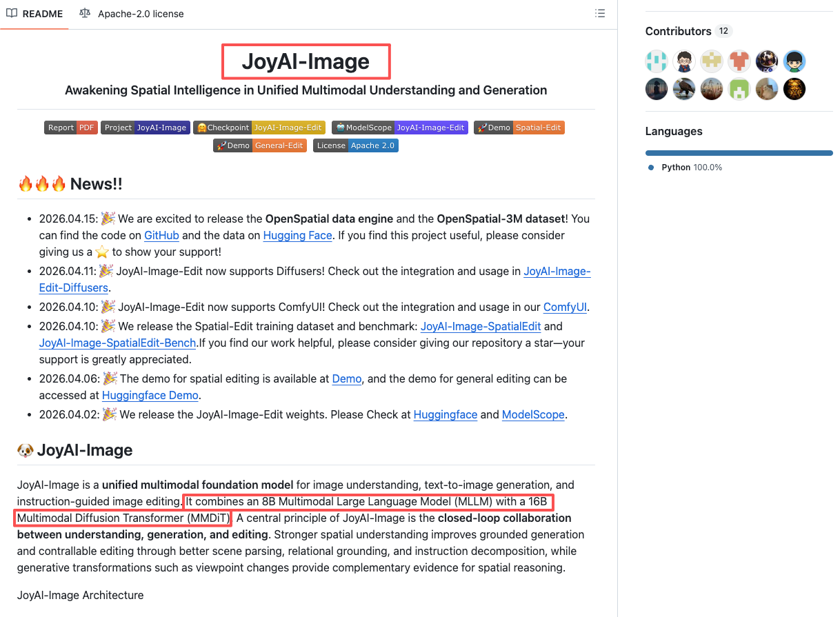Viewport: 840px width, 617px height.
Task: Follow the Hugging Face data link
Action: 299,235
